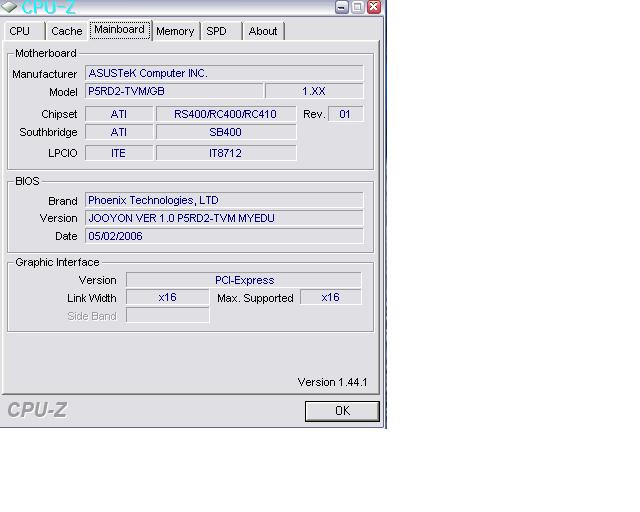Open the Cache tab
Screen dimensions: 640x512
67,31
